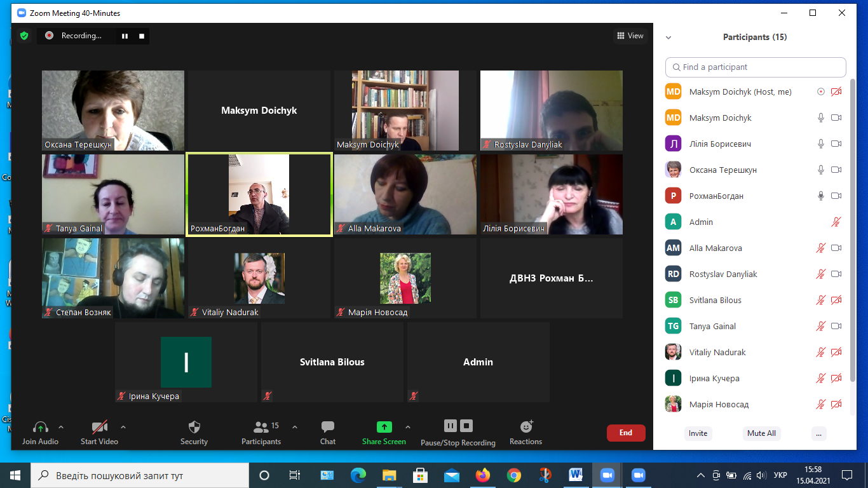Collapse the Participants panel chevron
The image size is (868, 488).
point(668,37)
